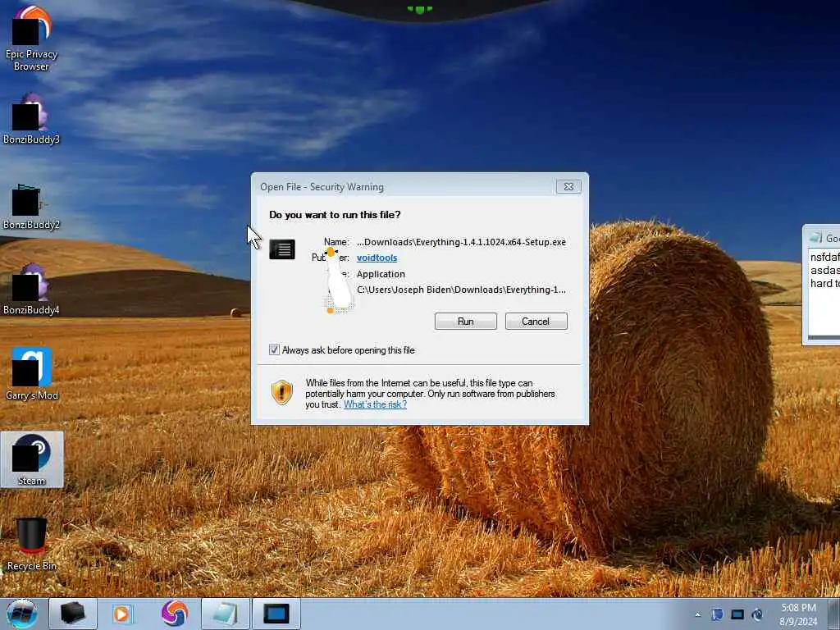The image size is (840, 630).
Task: Click the blue monitor icon in taskbar
Action: click(x=276, y=614)
